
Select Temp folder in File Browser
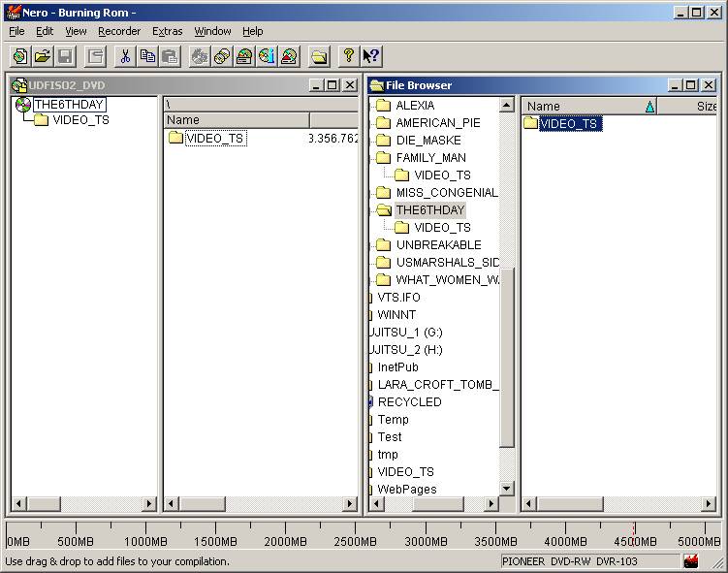[393, 420]
